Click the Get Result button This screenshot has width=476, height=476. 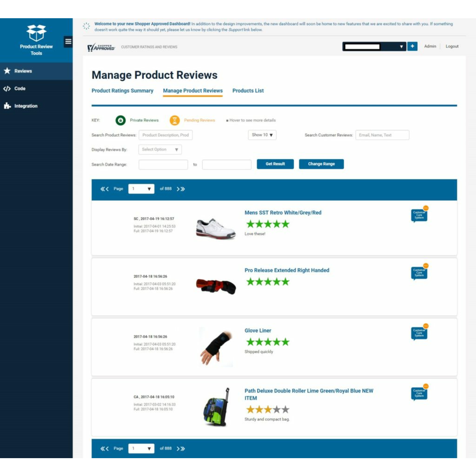(x=275, y=164)
